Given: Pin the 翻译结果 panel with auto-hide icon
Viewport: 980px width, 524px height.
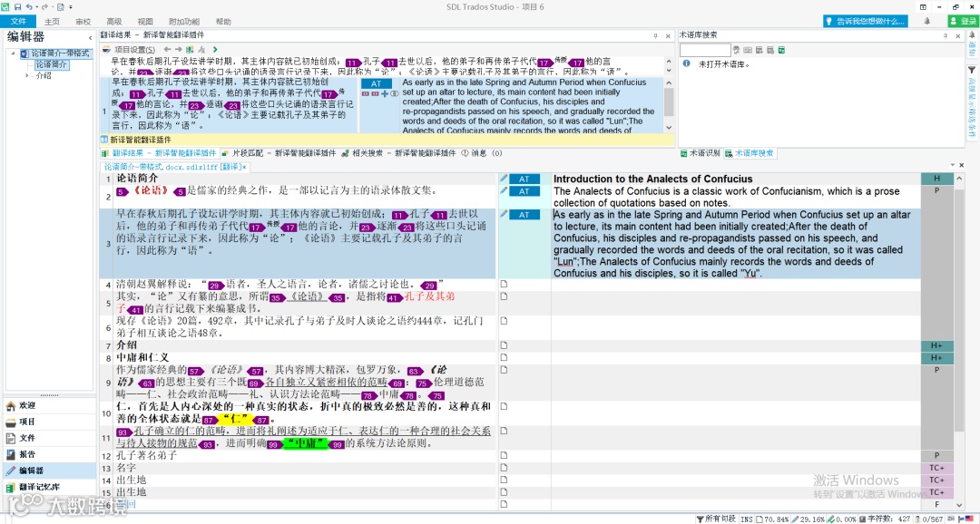Looking at the screenshot, I should tap(656, 35).
